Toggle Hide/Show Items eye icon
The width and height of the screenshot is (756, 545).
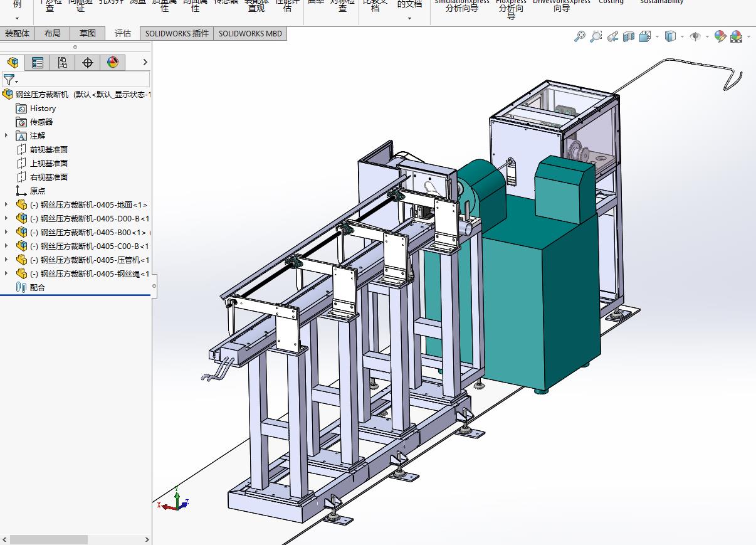(695, 36)
